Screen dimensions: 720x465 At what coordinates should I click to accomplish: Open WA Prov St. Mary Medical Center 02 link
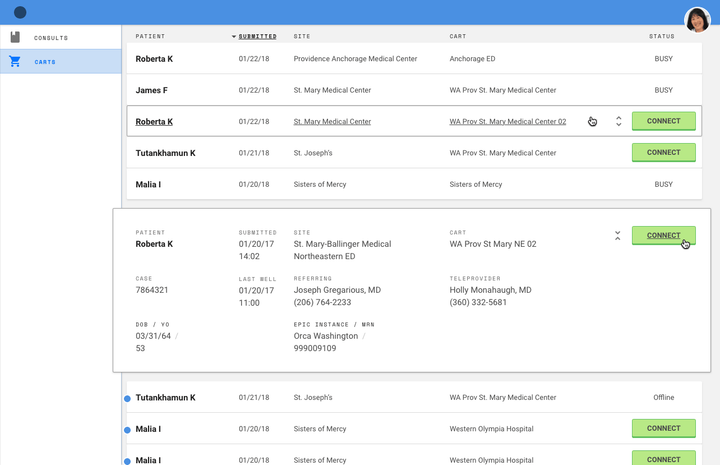click(x=507, y=122)
